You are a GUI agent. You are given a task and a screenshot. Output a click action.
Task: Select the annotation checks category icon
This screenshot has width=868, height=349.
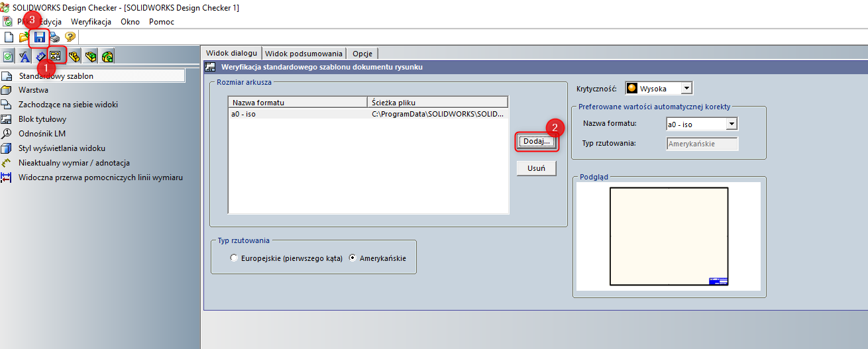(24, 57)
